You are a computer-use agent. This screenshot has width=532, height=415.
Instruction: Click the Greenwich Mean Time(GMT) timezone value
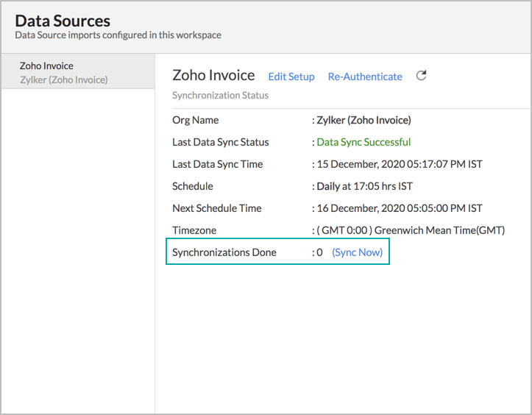click(411, 230)
